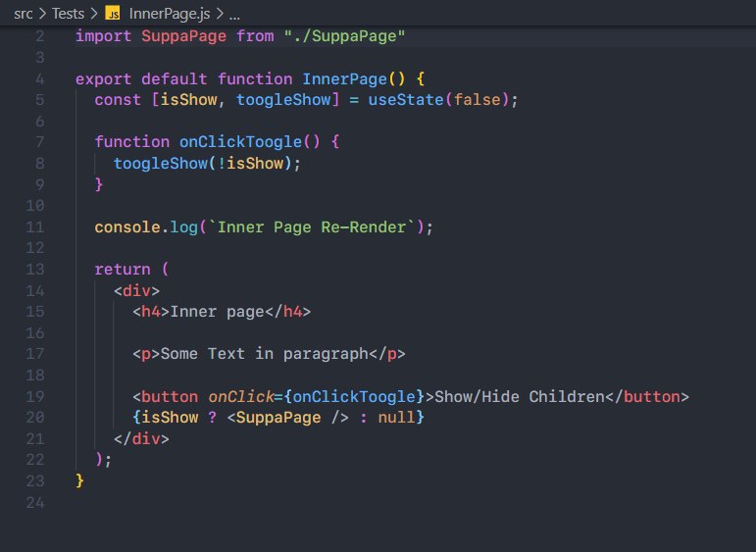This screenshot has height=552, width=756.
Task: Select the 'InnerPage.js' breadcrumb item
Action: [170, 14]
